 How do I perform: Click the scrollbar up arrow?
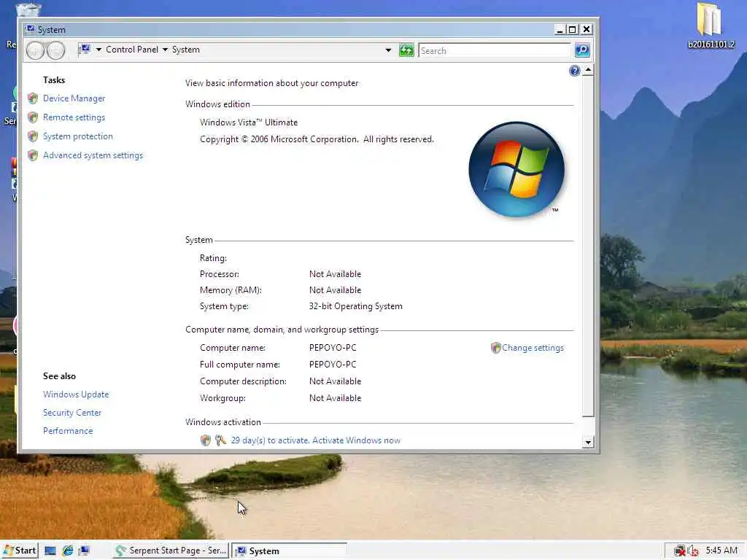coord(589,71)
